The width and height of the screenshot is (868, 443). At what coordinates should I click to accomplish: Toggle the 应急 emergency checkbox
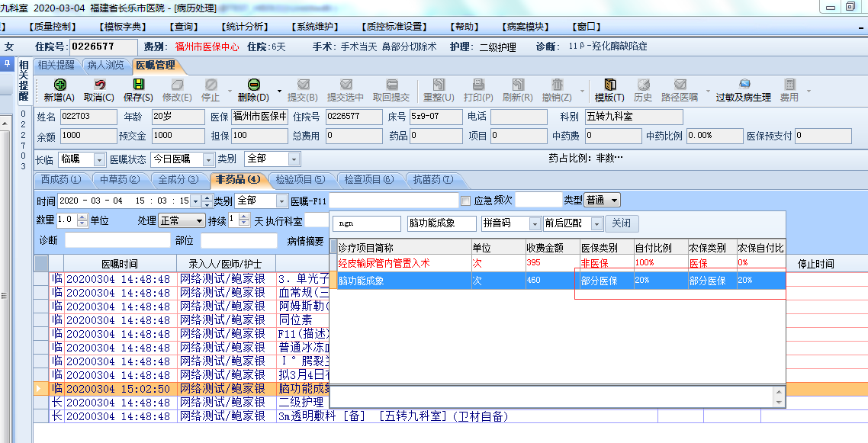click(x=465, y=201)
